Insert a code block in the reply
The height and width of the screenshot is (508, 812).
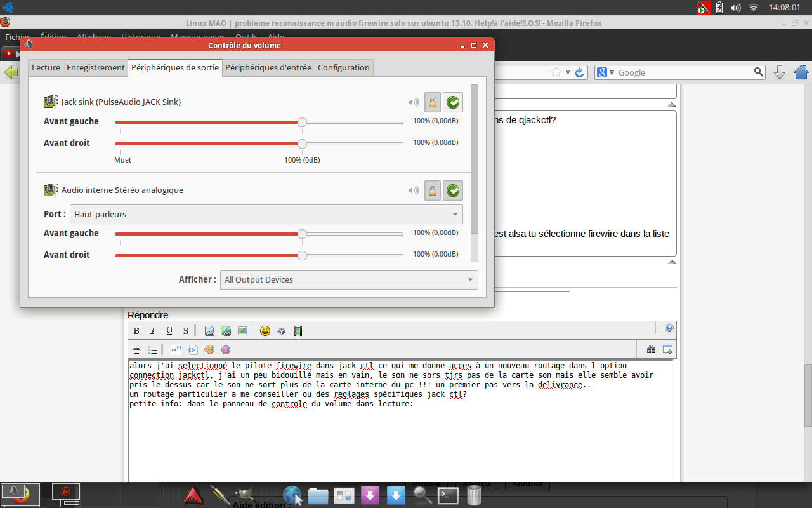[x=193, y=350]
